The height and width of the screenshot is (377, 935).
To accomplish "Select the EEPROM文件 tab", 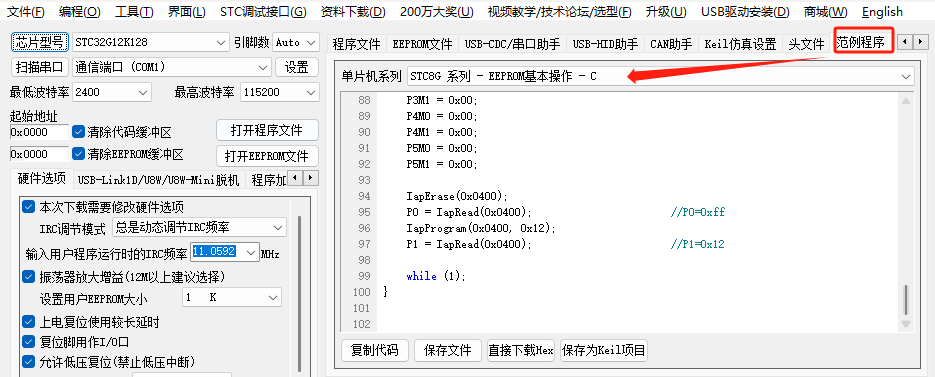I will (x=422, y=44).
